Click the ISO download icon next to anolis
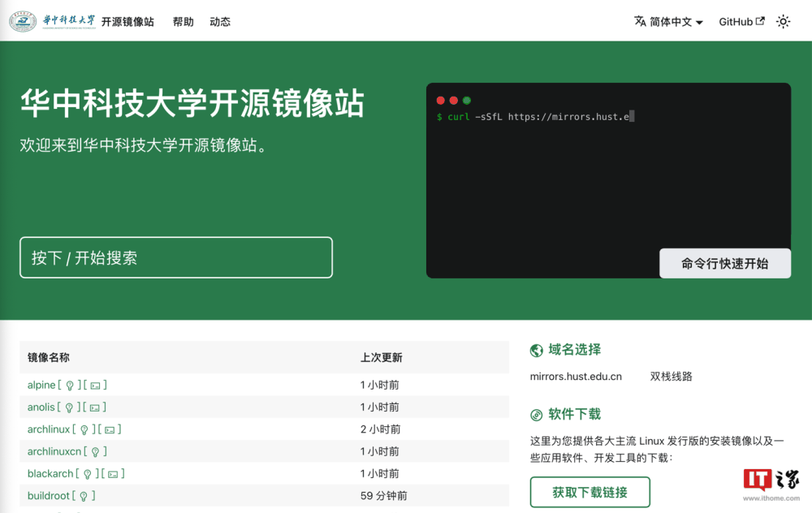The image size is (812, 513). [96, 407]
